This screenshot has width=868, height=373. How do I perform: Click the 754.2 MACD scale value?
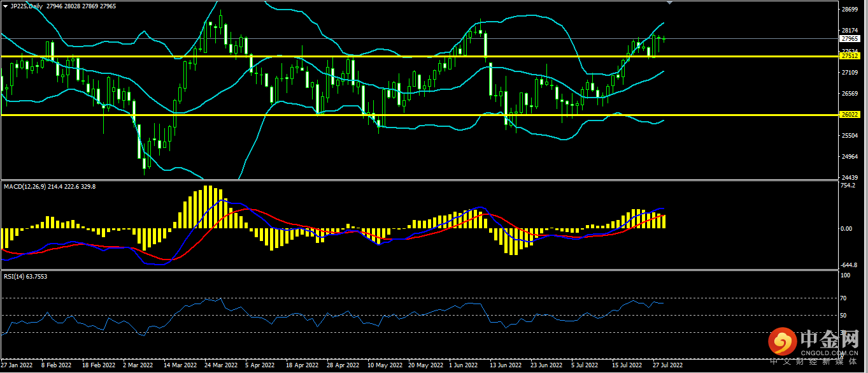pyautogui.click(x=848, y=186)
